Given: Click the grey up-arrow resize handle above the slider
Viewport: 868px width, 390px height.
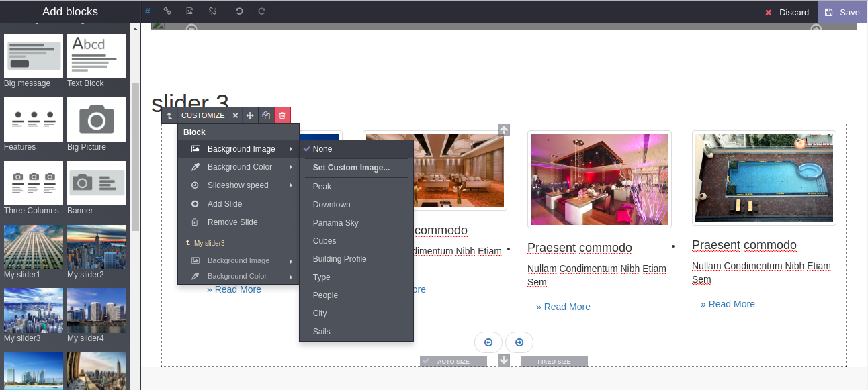Looking at the screenshot, I should 504,130.
